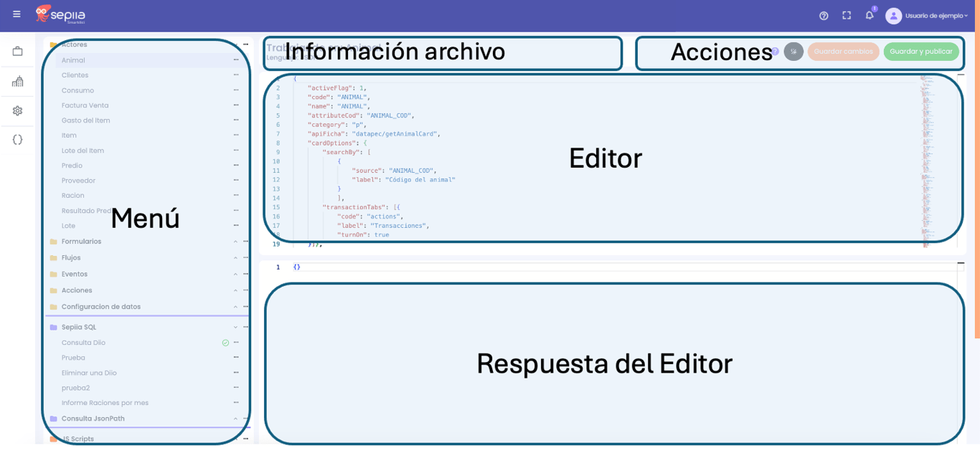Open the Usuario de ejemplo dropdown

click(x=936, y=16)
